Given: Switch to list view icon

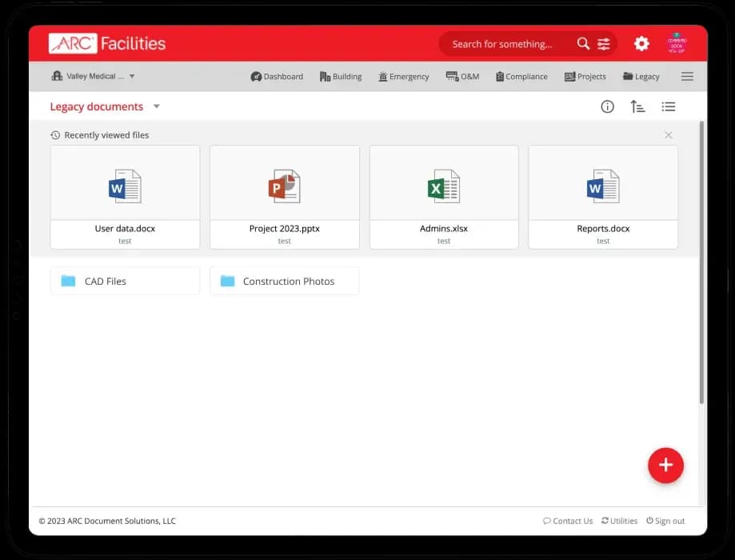Looking at the screenshot, I should [669, 106].
